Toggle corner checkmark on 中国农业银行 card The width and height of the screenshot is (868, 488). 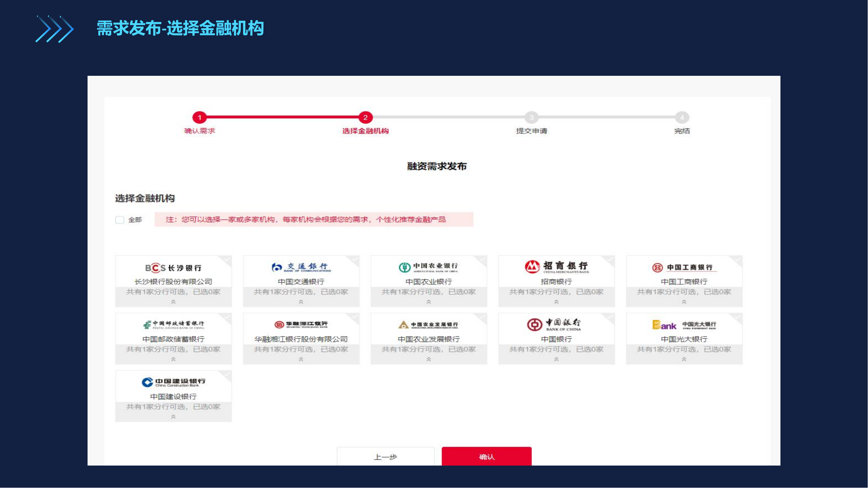(482, 260)
